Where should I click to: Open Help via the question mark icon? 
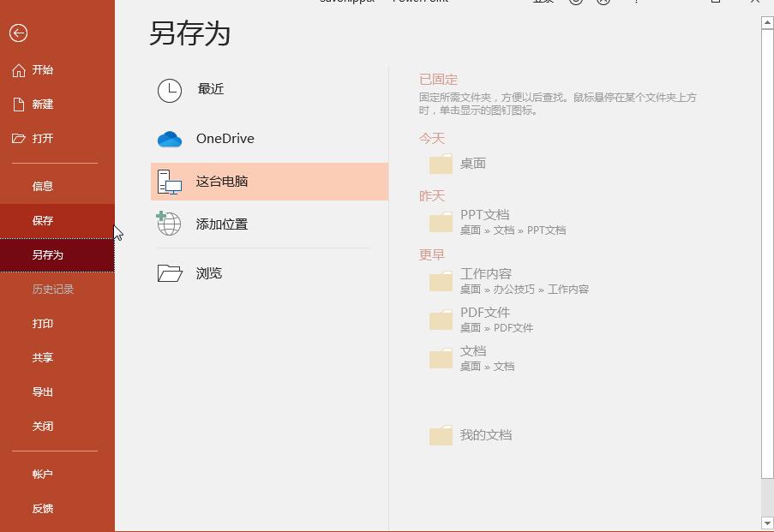coord(635,2)
